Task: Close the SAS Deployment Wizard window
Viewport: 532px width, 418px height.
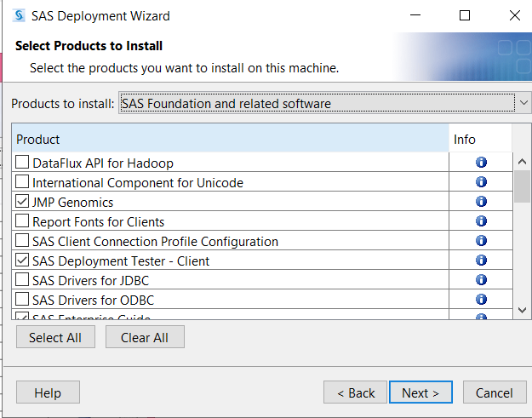Action: tap(515, 15)
